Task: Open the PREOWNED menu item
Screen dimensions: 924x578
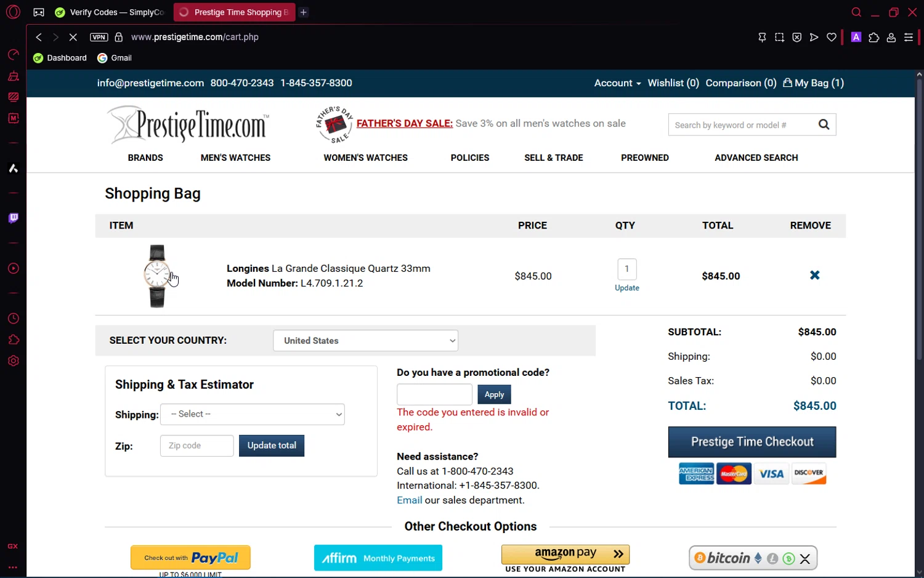Action: (x=645, y=158)
